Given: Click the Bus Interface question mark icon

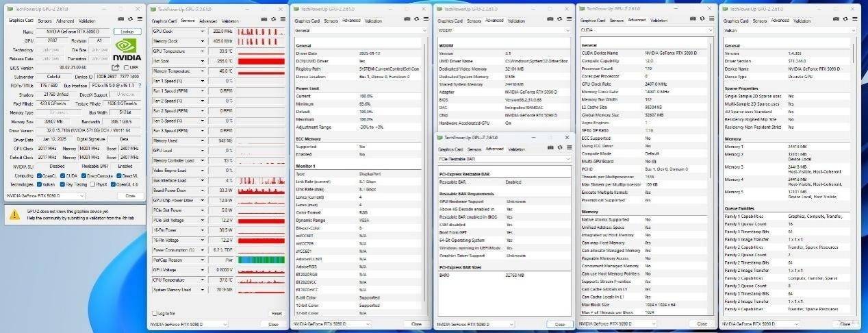Looking at the screenshot, I should coord(139,86).
